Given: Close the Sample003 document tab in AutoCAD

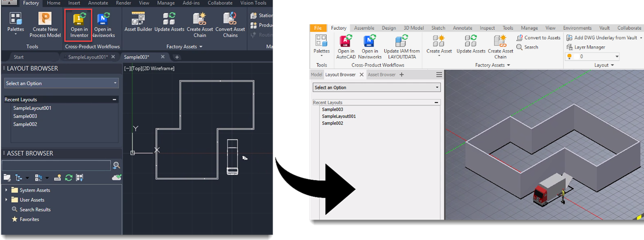Looking at the screenshot, I should click(x=163, y=57).
